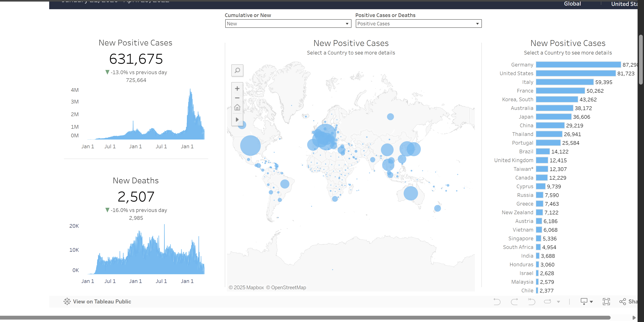644x322 pixels.
Task: Open the download toolbar icon
Action: click(584, 302)
